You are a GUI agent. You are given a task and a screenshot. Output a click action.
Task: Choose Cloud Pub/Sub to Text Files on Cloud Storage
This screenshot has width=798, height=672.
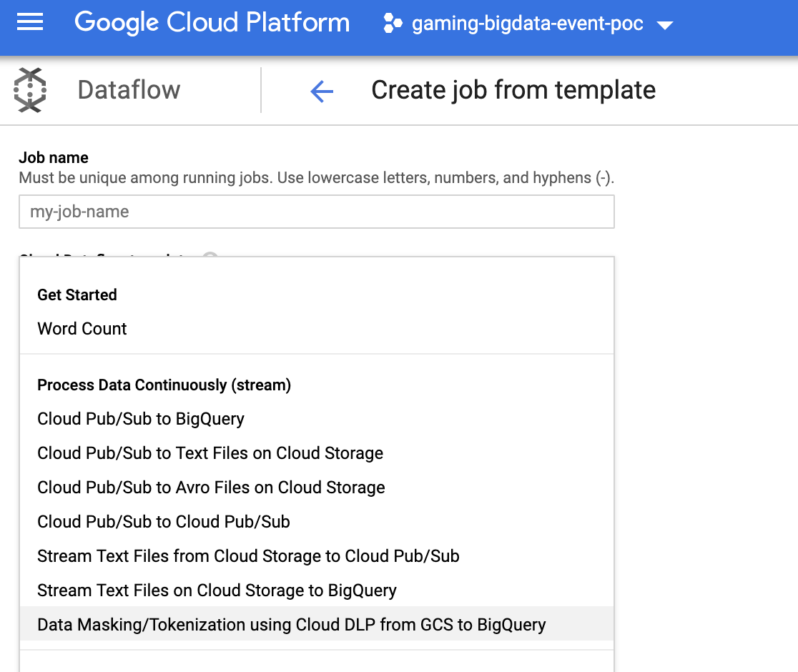(x=317, y=453)
